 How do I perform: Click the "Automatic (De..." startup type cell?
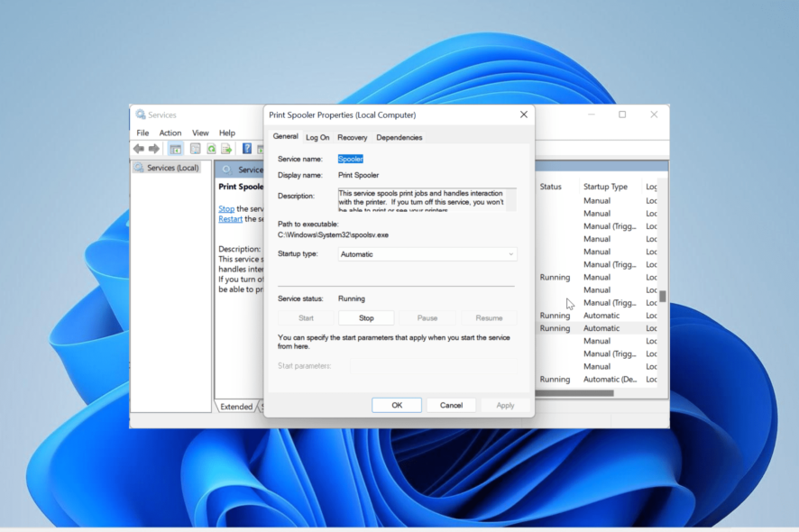coord(610,379)
